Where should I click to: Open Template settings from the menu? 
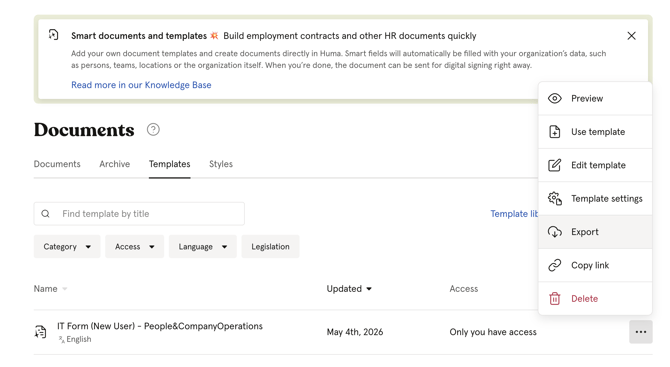(x=595, y=199)
